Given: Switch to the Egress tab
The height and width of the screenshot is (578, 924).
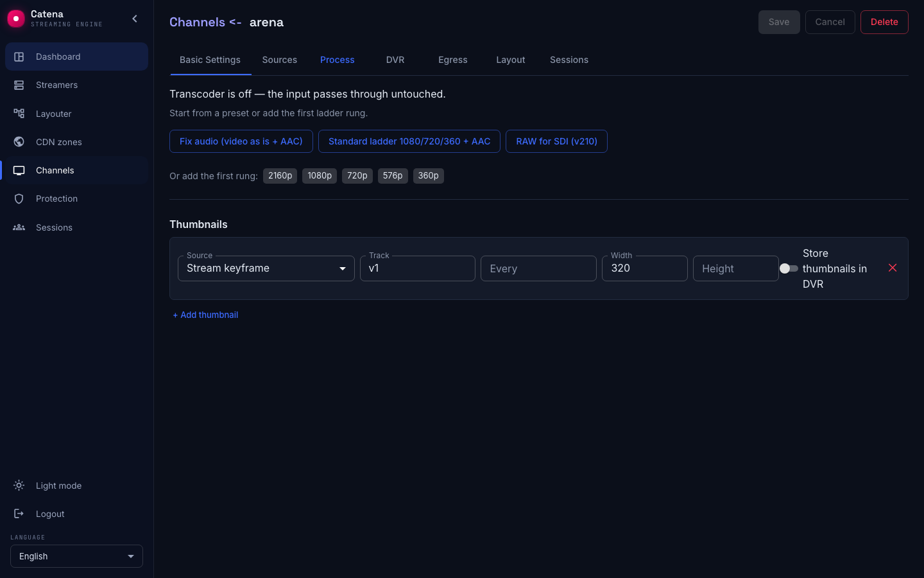Looking at the screenshot, I should pos(453,60).
